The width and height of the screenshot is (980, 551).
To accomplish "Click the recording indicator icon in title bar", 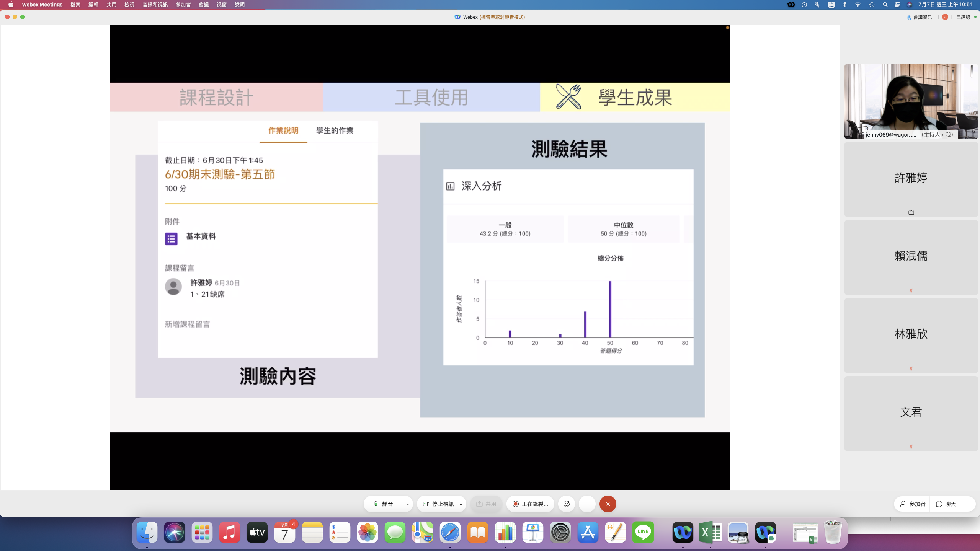I will [945, 17].
